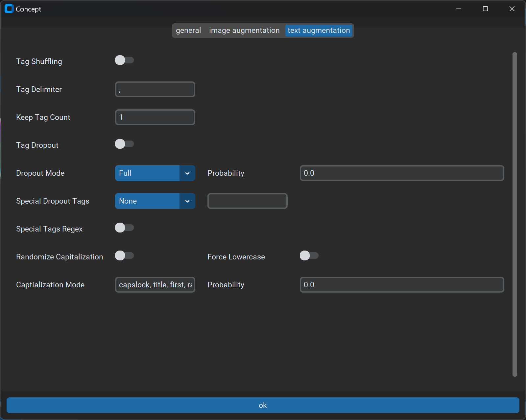
Task: Enable the Tag Shuffling toggle
Action: [124, 60]
